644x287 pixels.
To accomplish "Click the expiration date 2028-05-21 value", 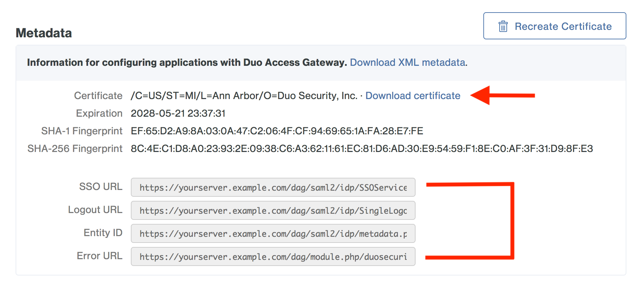I will (x=178, y=113).
